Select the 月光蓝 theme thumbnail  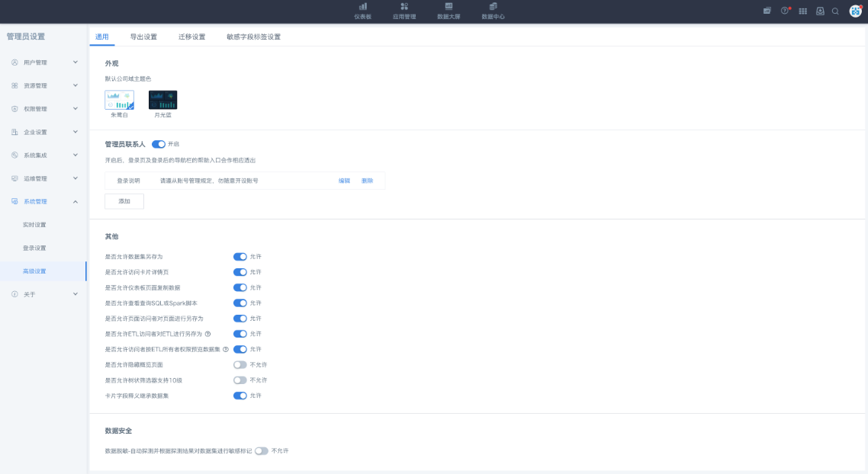tap(162, 100)
